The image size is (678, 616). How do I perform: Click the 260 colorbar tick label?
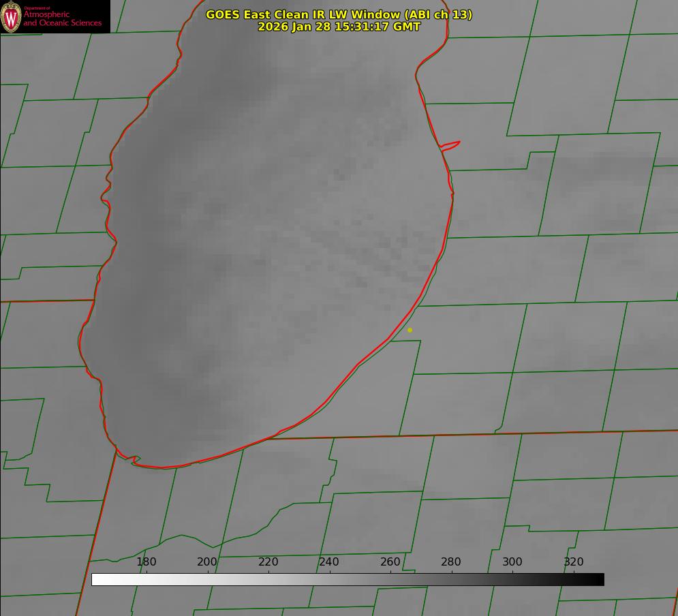[390, 562]
